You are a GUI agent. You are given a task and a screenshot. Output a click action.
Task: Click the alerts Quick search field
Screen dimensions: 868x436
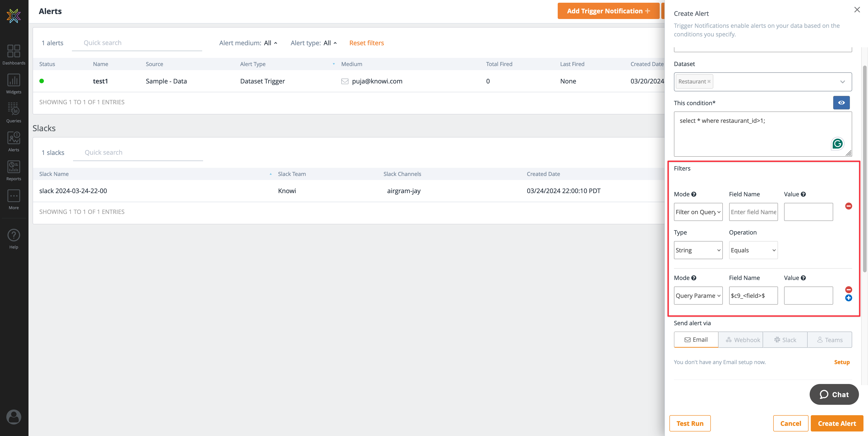point(137,43)
